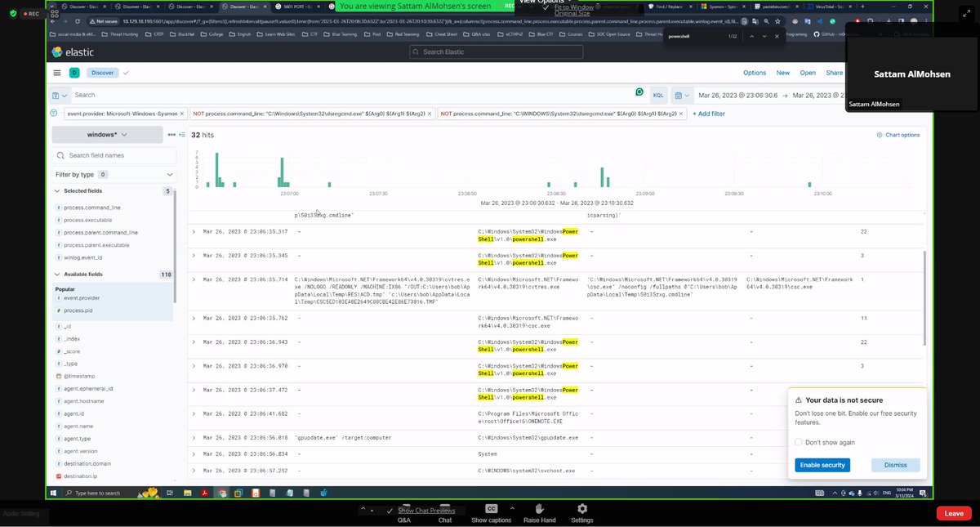Open Chrome from the Windows taskbar

point(221,493)
